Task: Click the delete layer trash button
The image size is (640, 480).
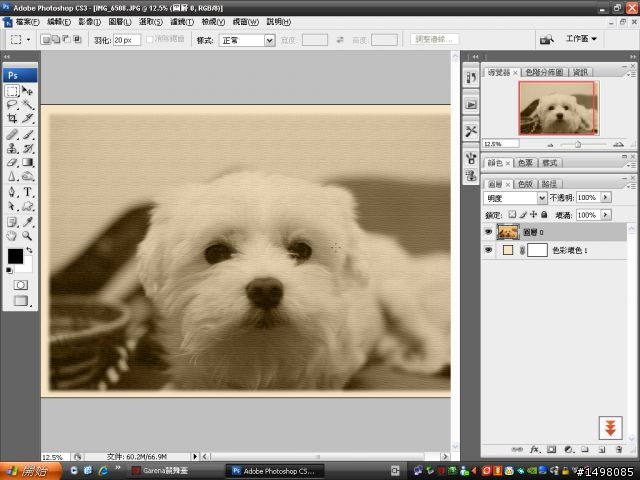Action: (x=619, y=450)
